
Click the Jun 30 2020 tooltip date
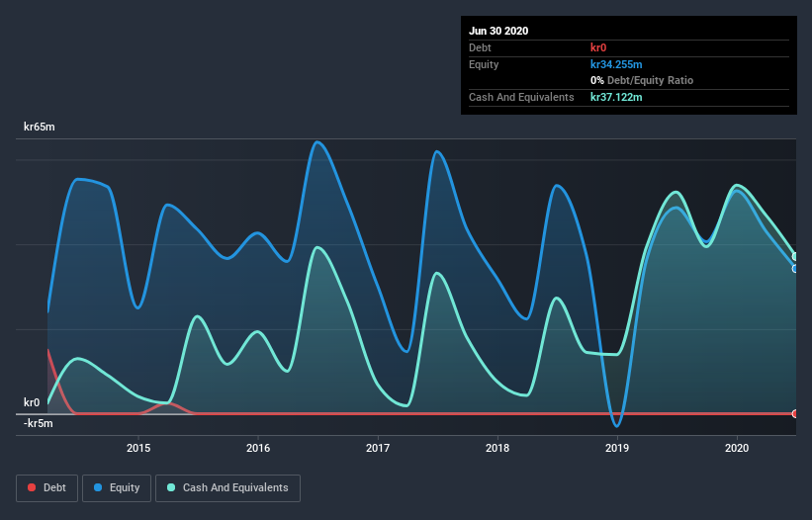pyautogui.click(x=498, y=31)
